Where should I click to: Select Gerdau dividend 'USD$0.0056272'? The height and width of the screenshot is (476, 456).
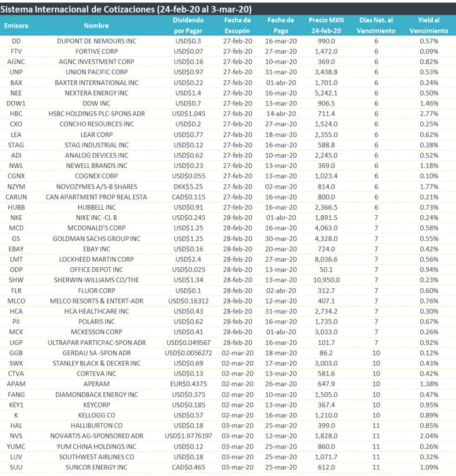(188, 353)
